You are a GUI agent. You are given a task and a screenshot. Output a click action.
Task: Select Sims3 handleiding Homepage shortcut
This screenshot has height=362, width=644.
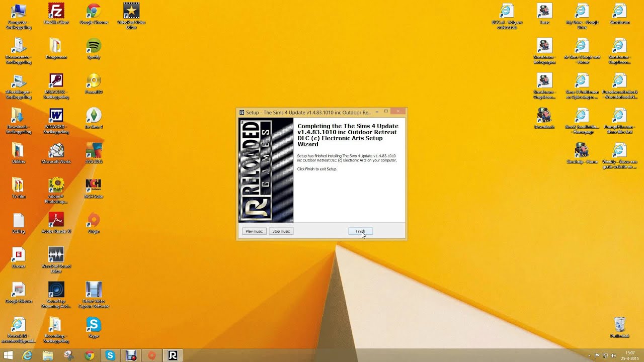click(x=582, y=121)
